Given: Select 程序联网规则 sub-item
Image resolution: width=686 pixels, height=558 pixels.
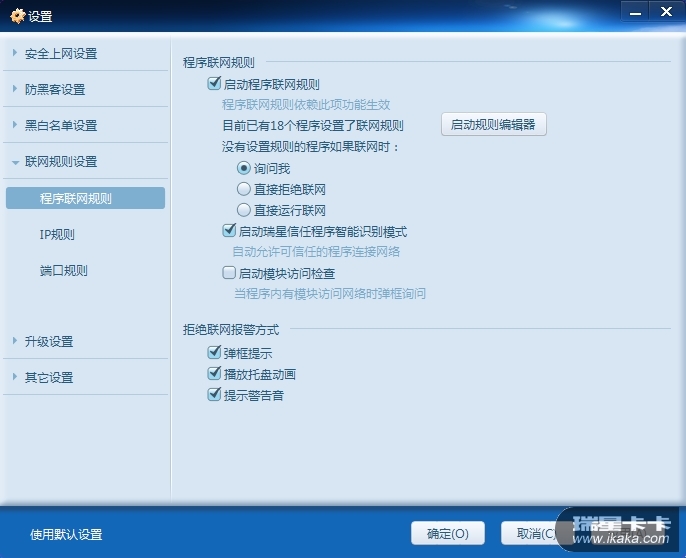Looking at the screenshot, I should coord(85,198).
